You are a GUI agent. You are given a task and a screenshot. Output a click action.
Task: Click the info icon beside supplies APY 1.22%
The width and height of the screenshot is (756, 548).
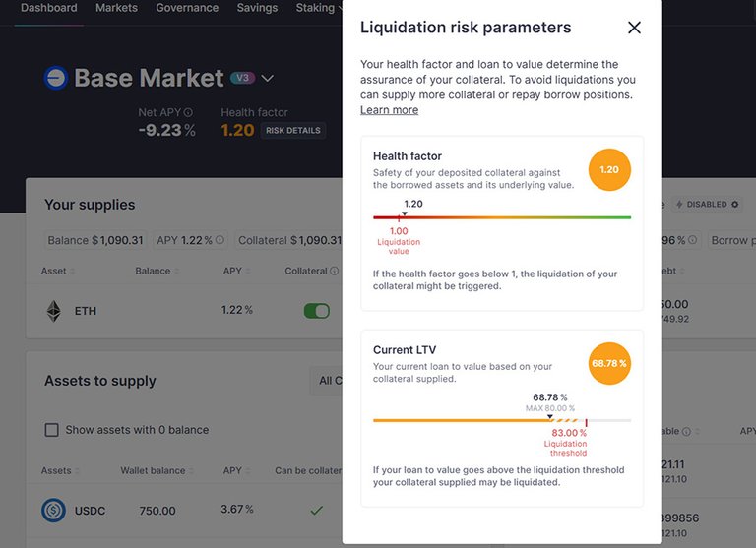pos(220,240)
